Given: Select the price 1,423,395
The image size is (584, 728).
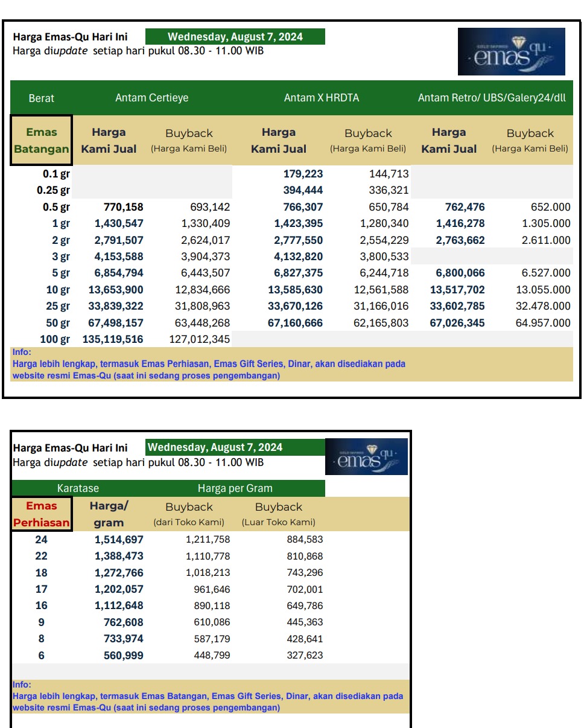Looking at the screenshot, I should [299, 223].
